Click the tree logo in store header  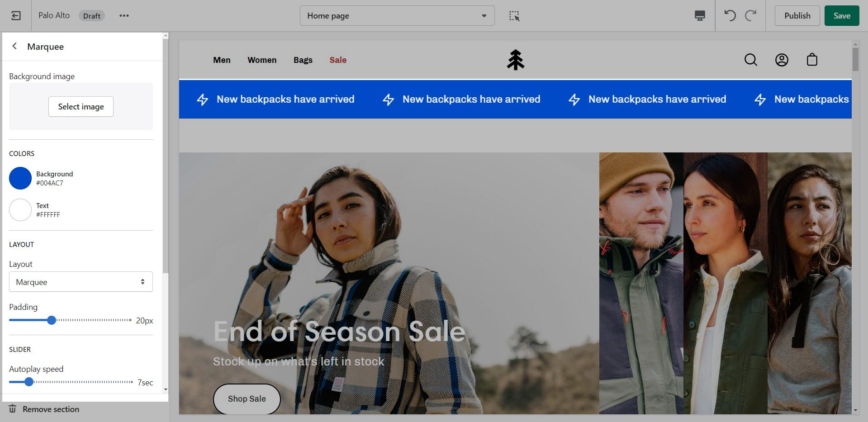coord(515,60)
